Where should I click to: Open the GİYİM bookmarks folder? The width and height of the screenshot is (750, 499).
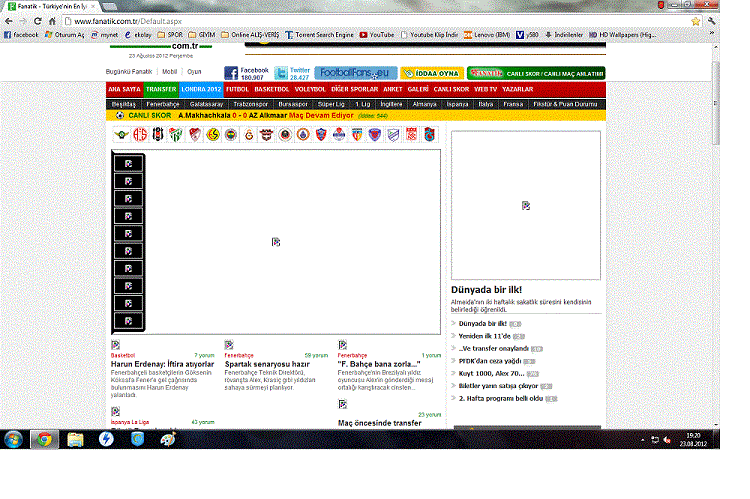point(202,35)
